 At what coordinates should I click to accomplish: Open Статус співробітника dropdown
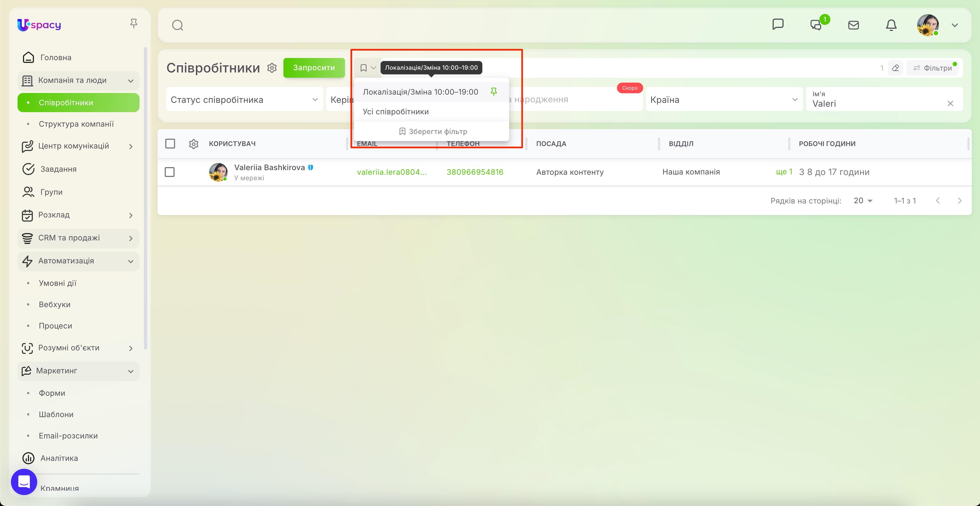coord(245,99)
